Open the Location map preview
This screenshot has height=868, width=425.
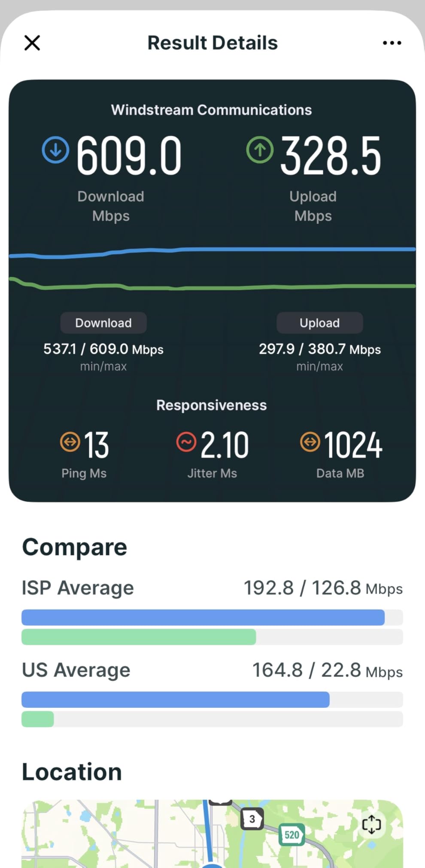[212, 834]
